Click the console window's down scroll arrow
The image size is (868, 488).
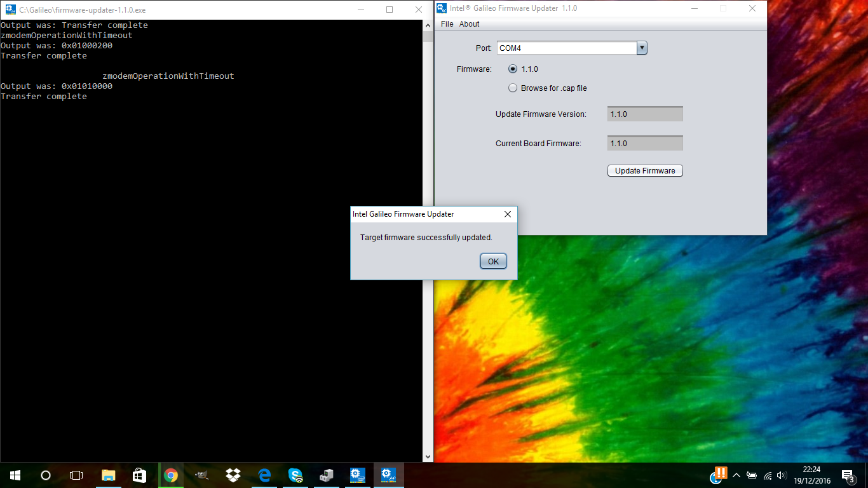coord(428,456)
